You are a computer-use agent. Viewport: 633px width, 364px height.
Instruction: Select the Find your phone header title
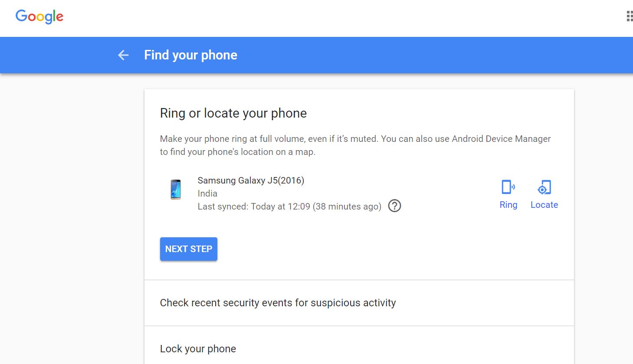[190, 55]
